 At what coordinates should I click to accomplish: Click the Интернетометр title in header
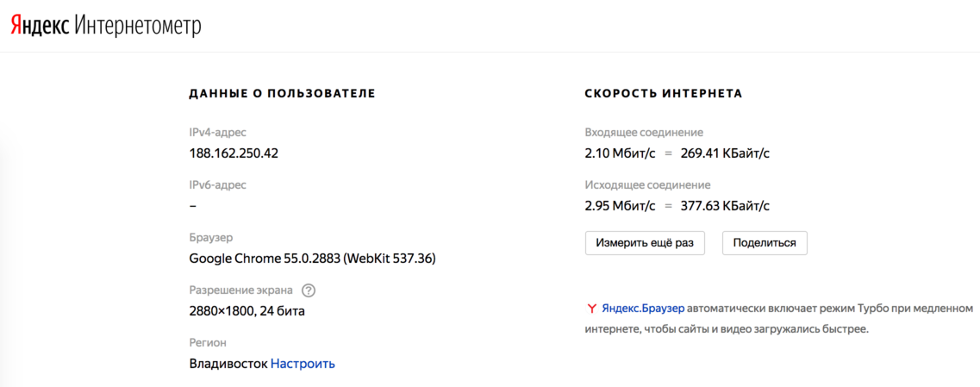(138, 26)
